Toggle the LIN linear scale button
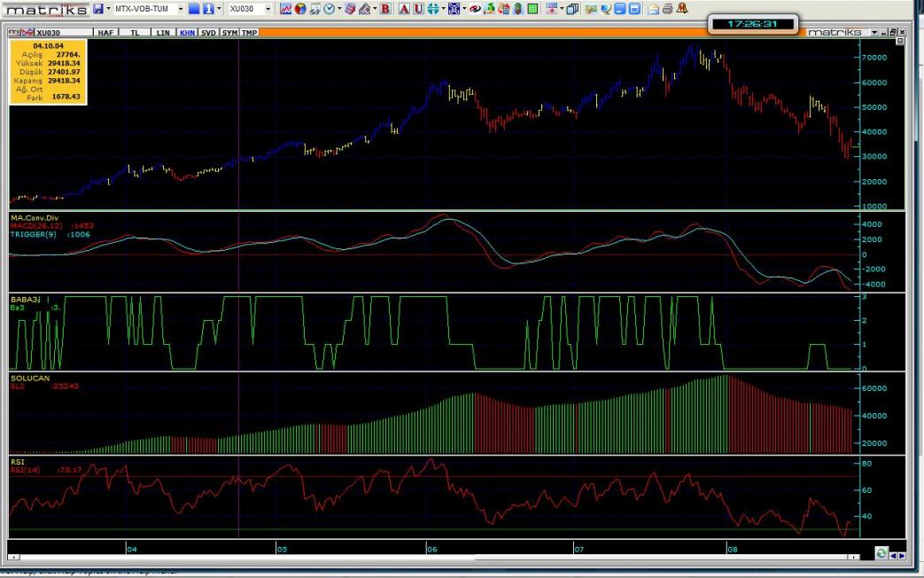Image resolution: width=924 pixels, height=578 pixels. click(162, 32)
